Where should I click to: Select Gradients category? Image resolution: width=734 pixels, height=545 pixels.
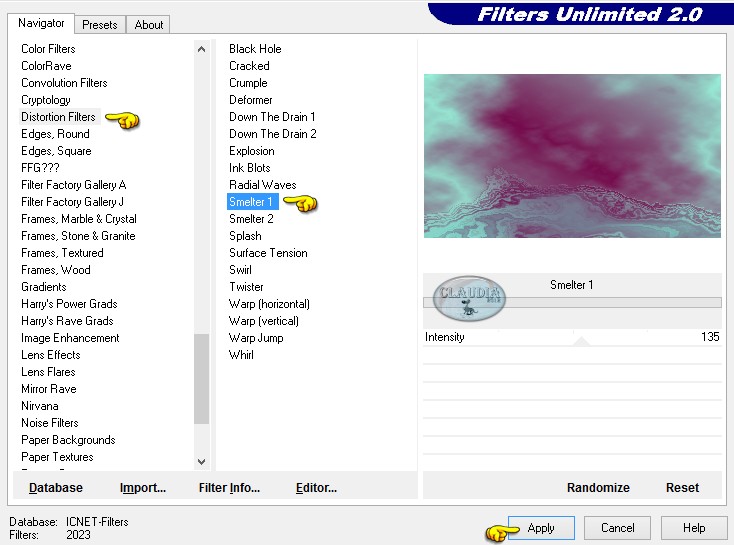click(x=44, y=287)
